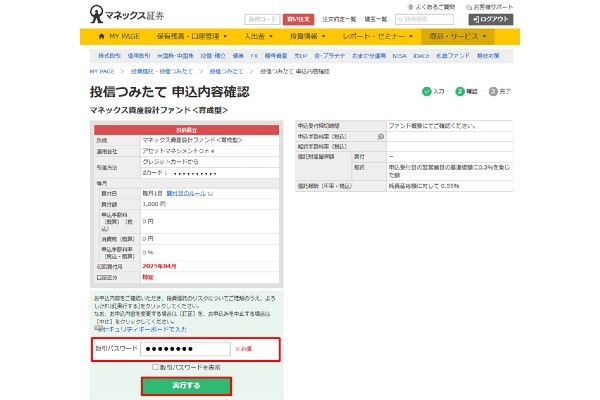600x400 pixels.
Task: Click the home icon beside MY PAGE
Action: pos(101,37)
